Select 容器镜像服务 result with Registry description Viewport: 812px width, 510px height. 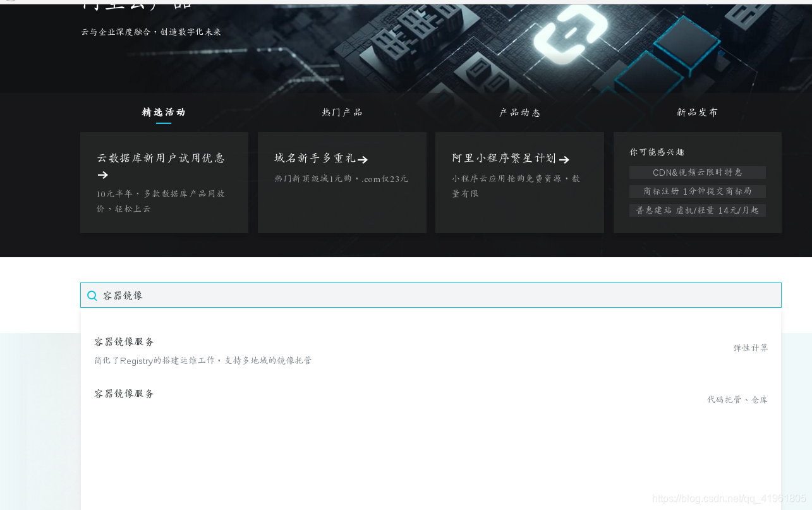431,351
